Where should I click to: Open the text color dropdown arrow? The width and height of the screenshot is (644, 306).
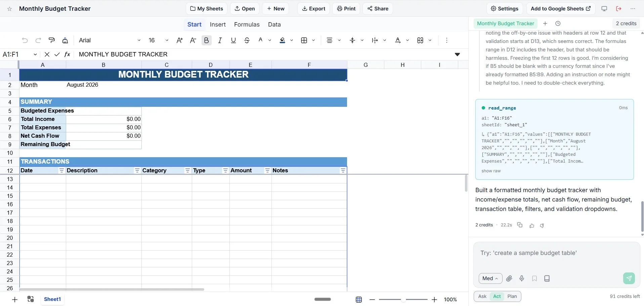[270, 40]
